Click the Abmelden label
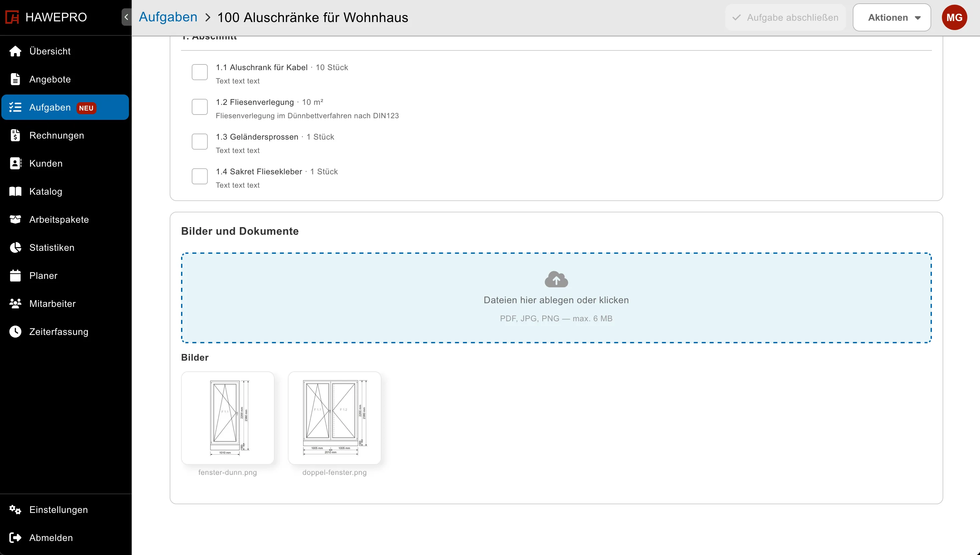The width and height of the screenshot is (980, 555). pyautogui.click(x=51, y=537)
